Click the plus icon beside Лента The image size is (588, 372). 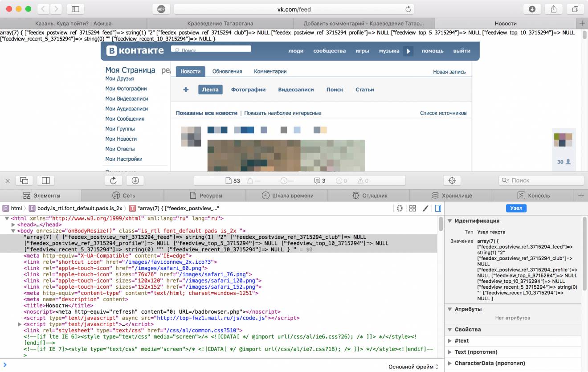186,90
